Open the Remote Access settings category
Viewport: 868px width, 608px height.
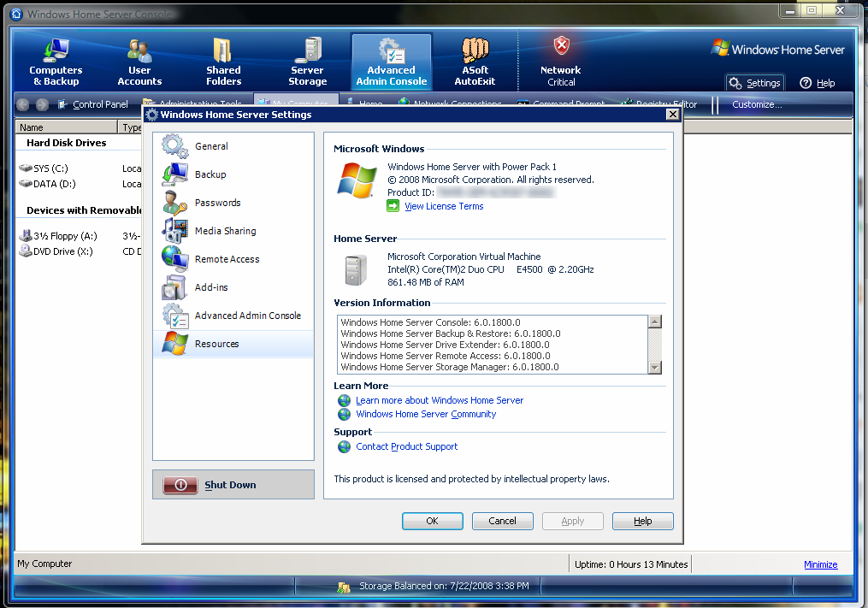pos(227,259)
